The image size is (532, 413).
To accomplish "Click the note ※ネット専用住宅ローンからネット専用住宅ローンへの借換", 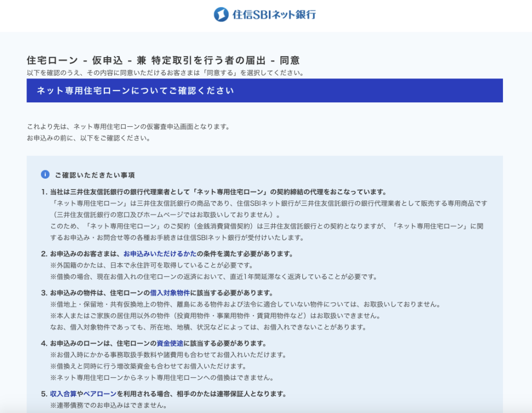I will [x=162, y=378].
